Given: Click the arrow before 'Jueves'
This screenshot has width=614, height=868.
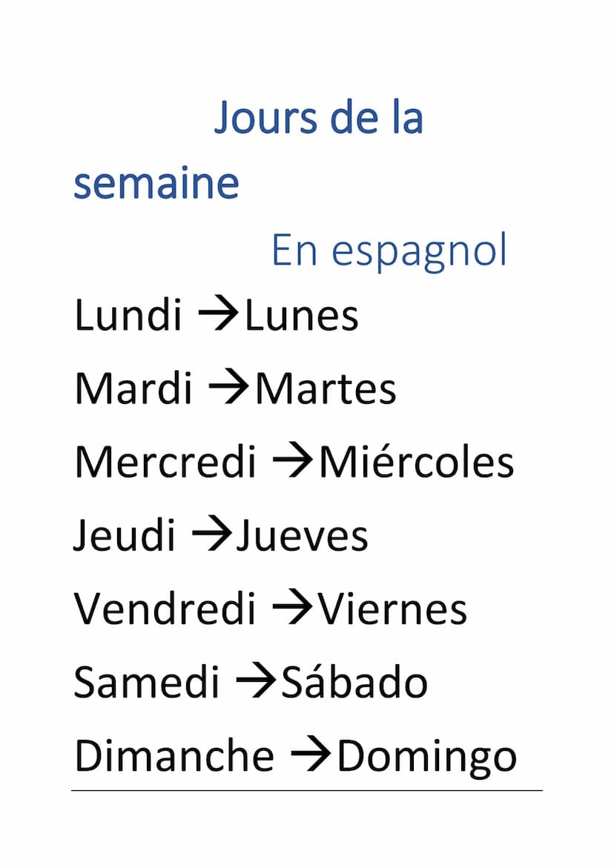Looking at the screenshot, I should [x=212, y=535].
